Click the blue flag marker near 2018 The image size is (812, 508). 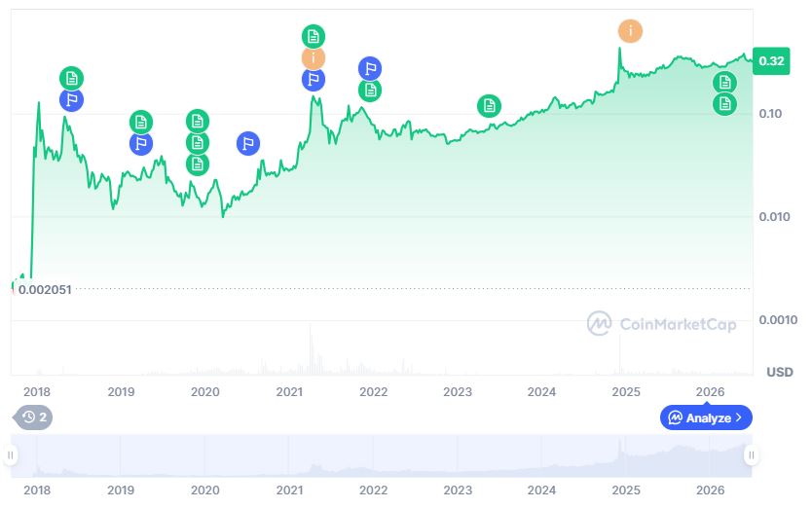pos(71,100)
